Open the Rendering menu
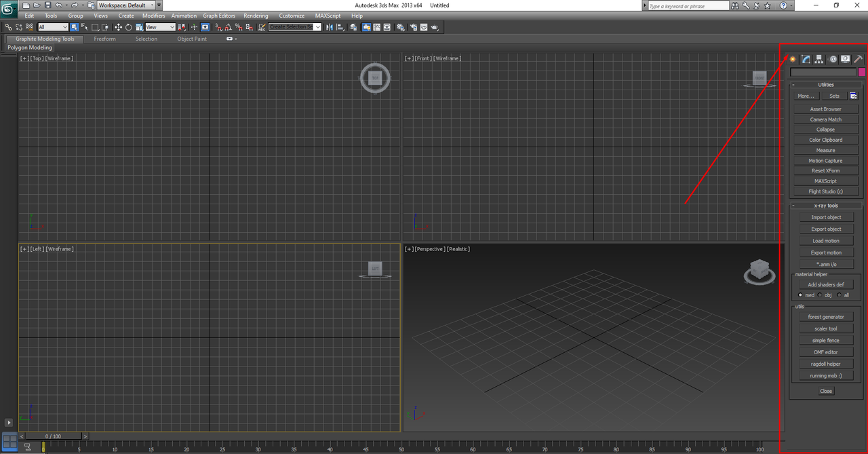 coord(256,16)
